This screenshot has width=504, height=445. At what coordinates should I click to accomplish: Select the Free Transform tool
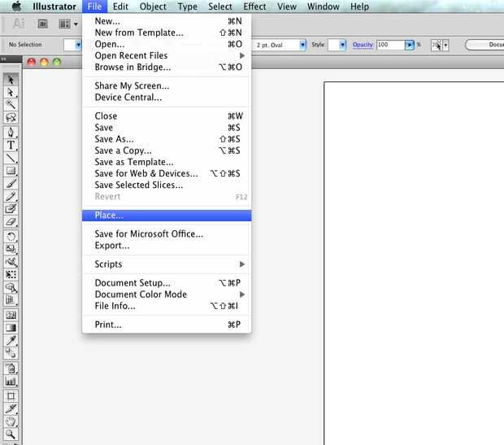click(11, 274)
